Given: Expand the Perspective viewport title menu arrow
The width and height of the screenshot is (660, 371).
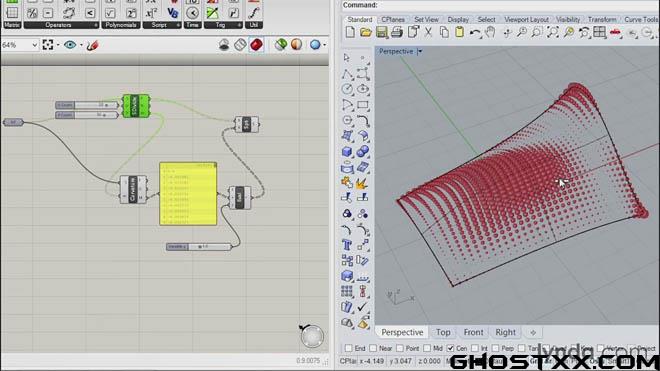Looking at the screenshot, I should (420, 51).
